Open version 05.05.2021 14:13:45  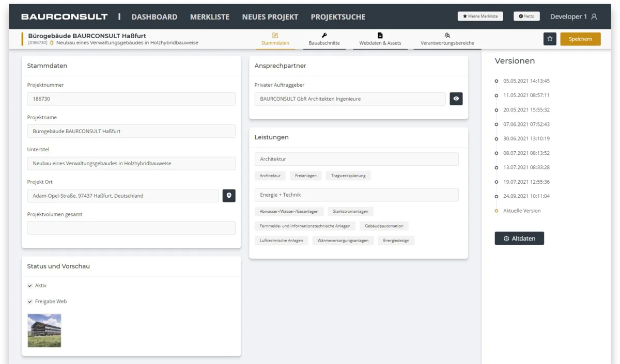pos(526,81)
